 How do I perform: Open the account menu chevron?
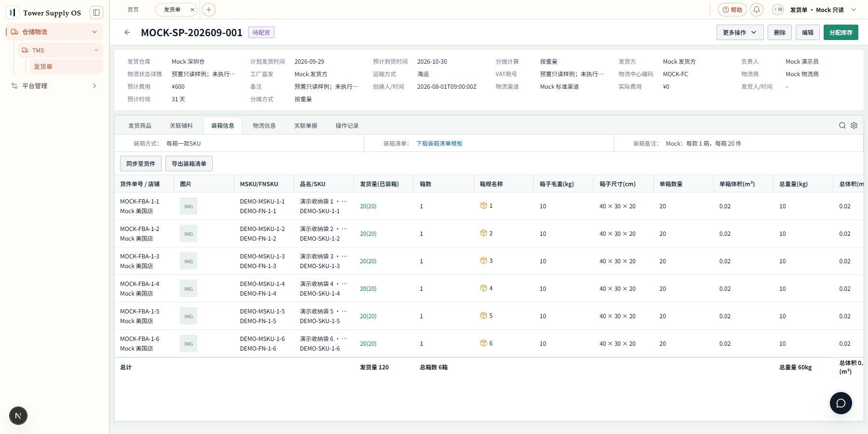click(x=854, y=10)
